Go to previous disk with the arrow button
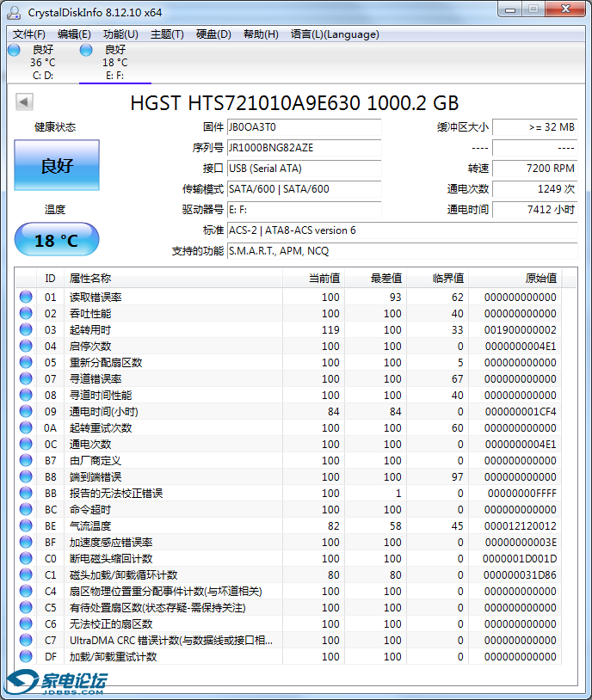The width and height of the screenshot is (592, 700). (x=25, y=101)
